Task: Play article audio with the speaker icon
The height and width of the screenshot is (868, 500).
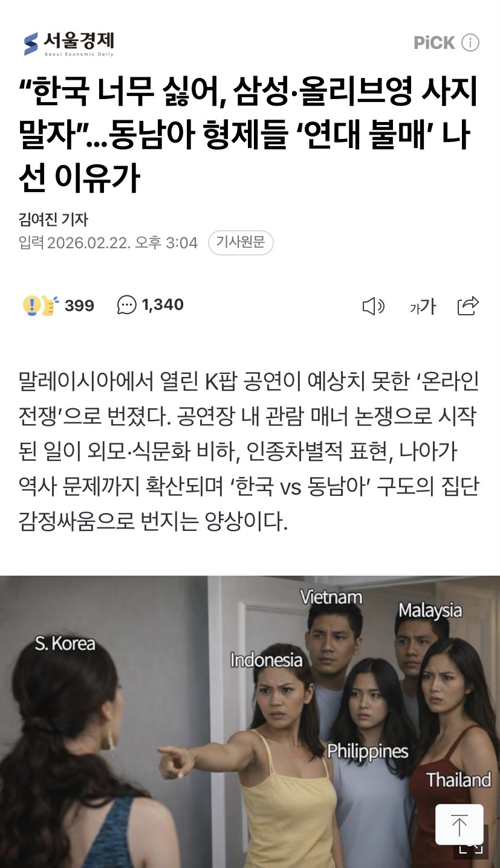Action: click(x=373, y=307)
